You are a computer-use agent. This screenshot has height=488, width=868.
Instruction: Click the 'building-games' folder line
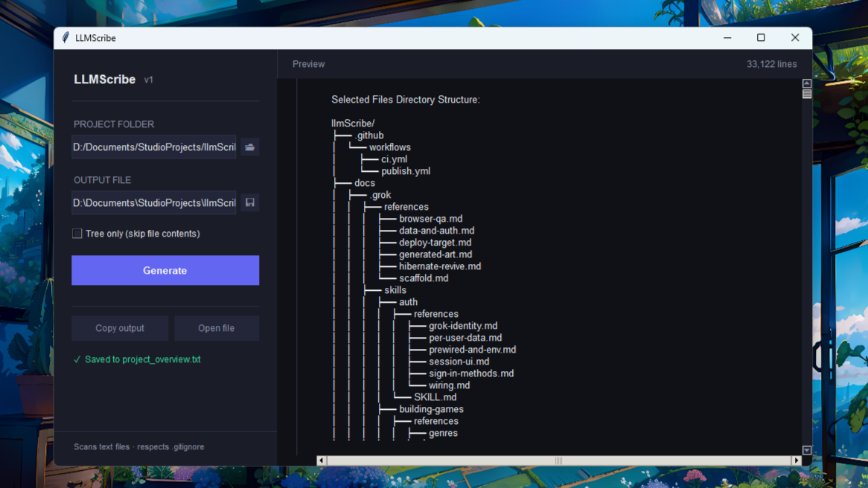click(x=431, y=409)
